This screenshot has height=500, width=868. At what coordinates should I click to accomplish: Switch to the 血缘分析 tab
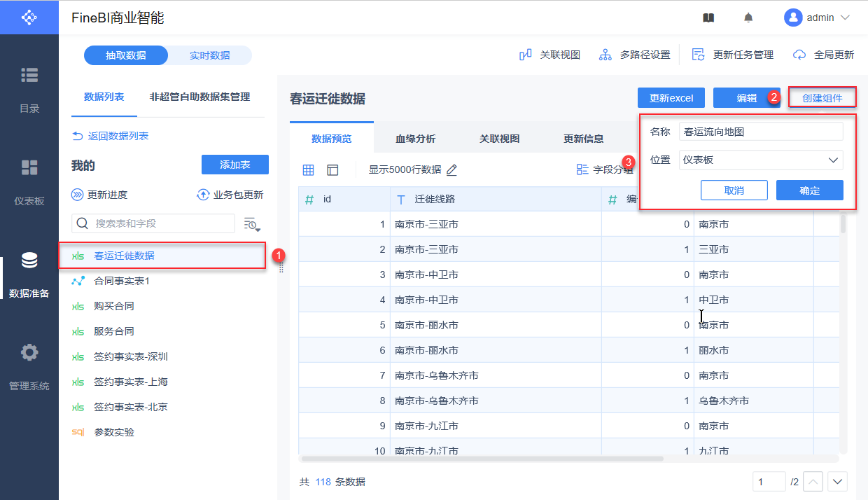(416, 139)
